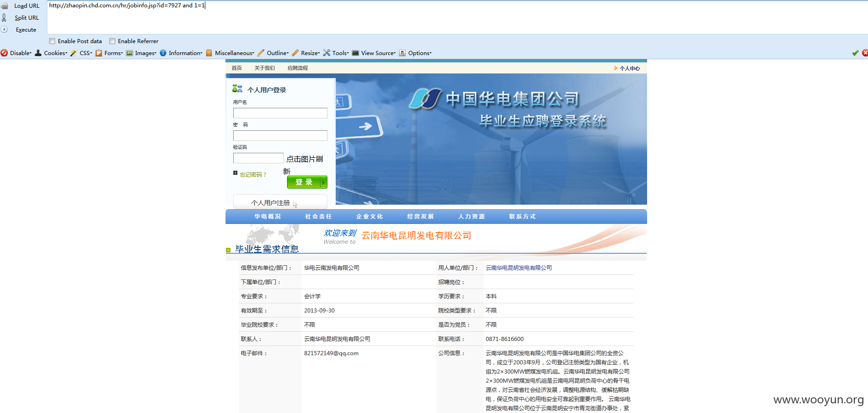868x413 pixels.
Task: Click email 821572149@qq.com
Action: click(331, 353)
